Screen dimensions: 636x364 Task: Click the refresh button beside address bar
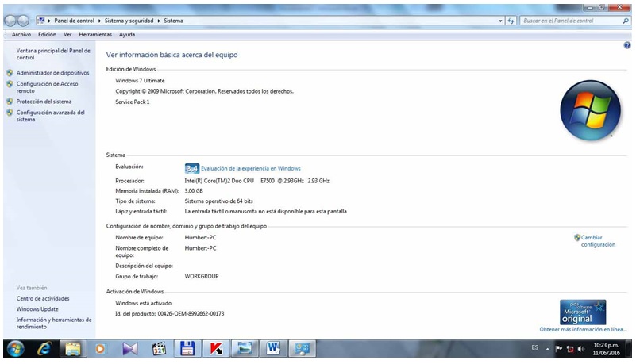[511, 21]
